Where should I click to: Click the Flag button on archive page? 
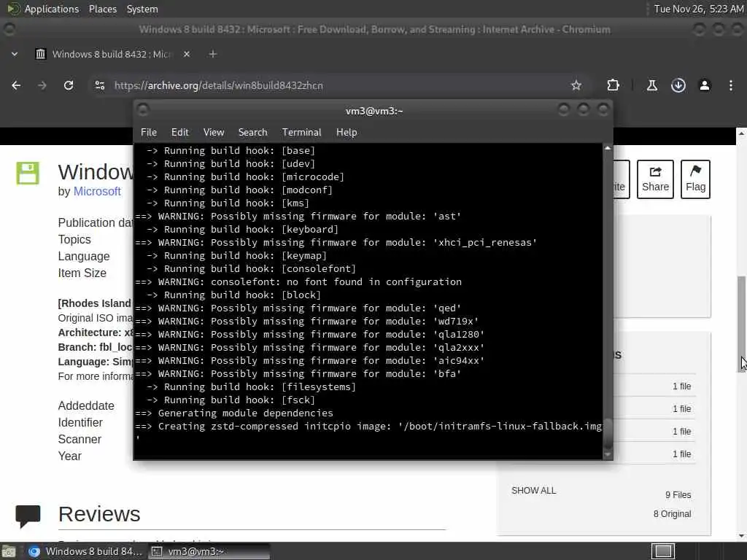pyautogui.click(x=695, y=179)
